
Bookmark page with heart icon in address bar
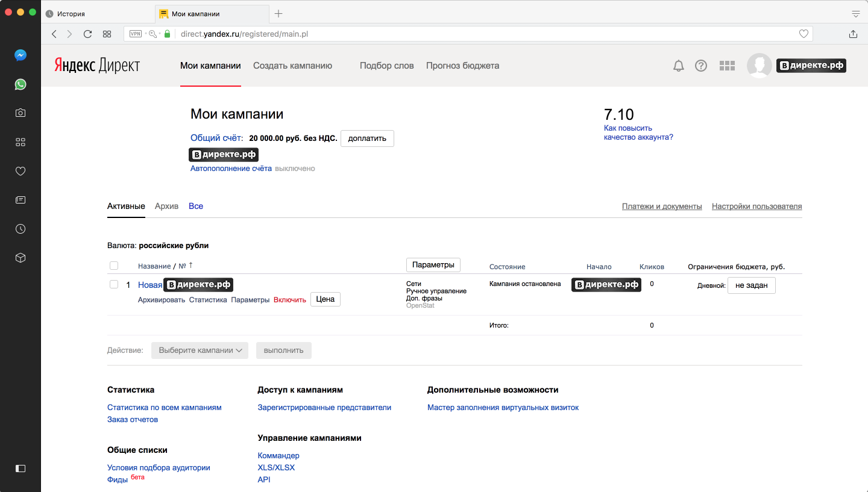804,34
